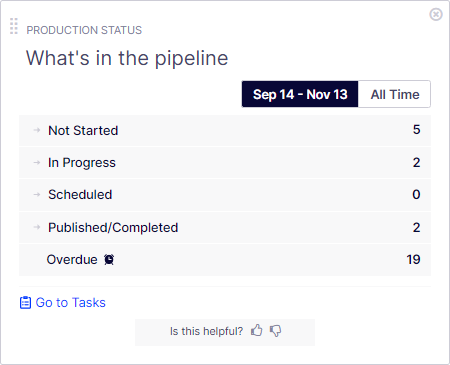This screenshot has height=365, width=450.
Task: Click the arrow next to Scheduled
Action: 37,194
